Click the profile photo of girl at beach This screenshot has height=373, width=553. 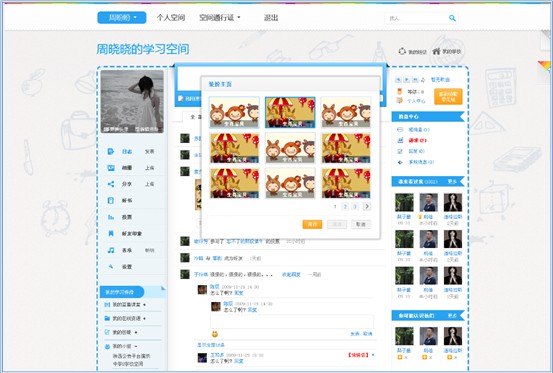(132, 101)
